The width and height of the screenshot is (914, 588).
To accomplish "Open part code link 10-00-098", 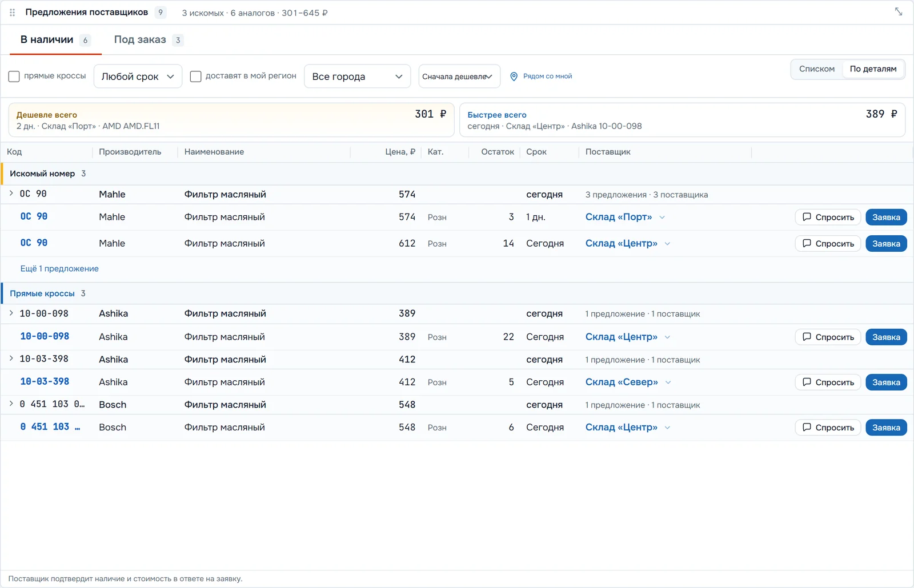I will 45,336.
